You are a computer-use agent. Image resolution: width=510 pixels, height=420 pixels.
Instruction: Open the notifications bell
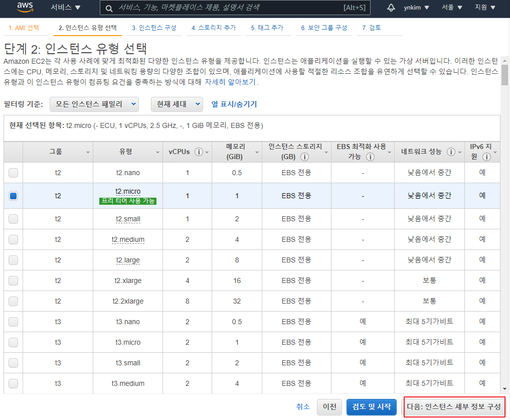point(391,8)
